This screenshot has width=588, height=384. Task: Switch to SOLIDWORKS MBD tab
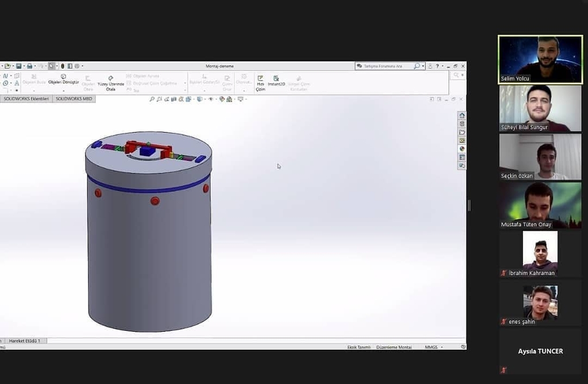73,99
